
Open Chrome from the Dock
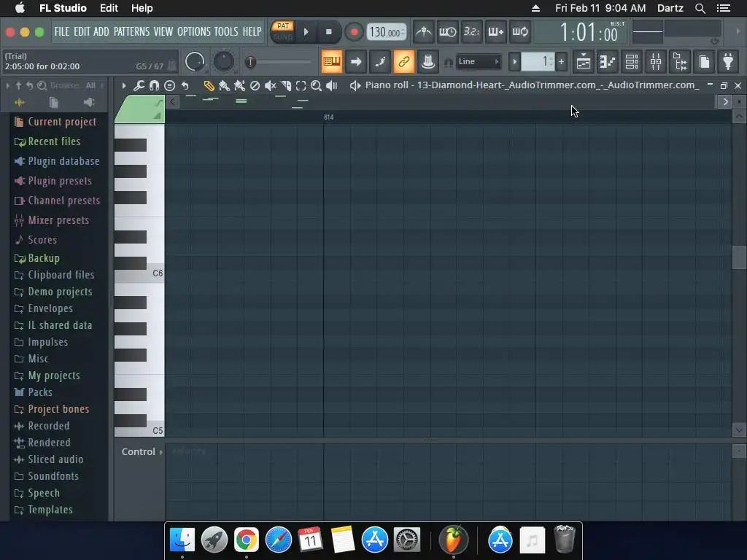coord(247,540)
